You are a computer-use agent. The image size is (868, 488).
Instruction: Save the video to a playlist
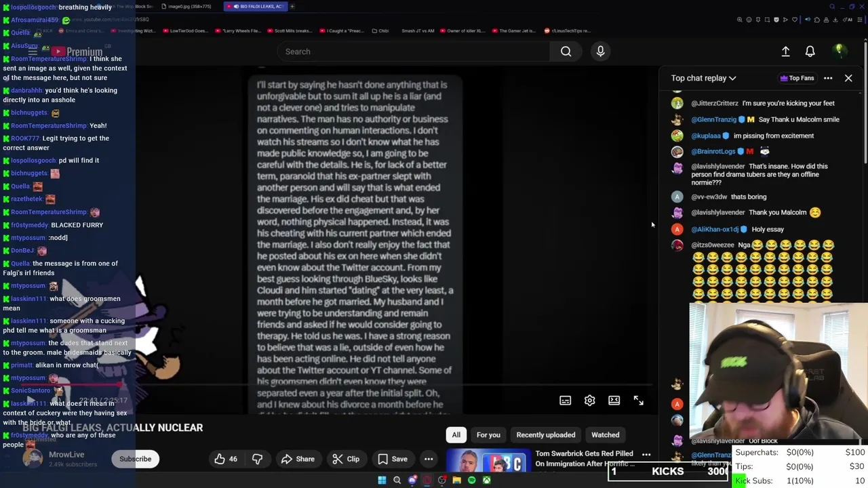(393, 459)
